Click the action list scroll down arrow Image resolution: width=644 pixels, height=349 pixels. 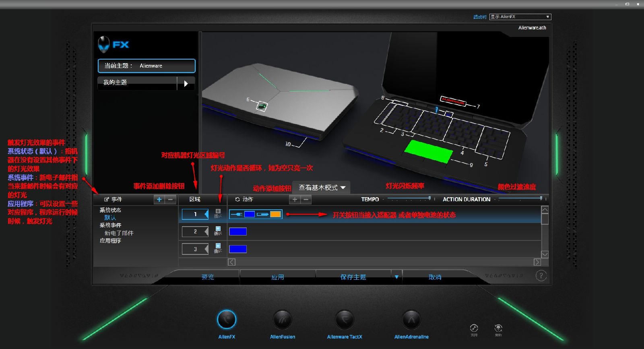545,254
